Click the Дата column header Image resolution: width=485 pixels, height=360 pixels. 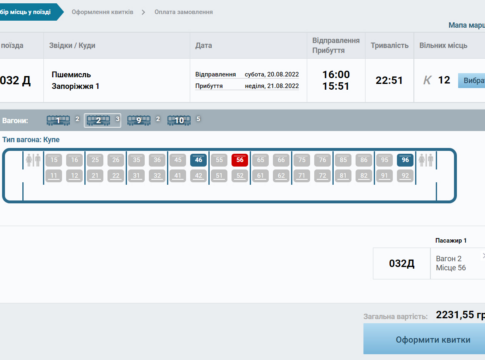(203, 45)
